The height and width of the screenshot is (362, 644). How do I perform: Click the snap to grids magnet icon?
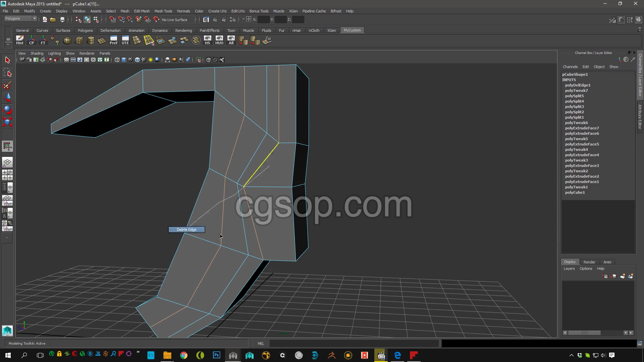(112, 19)
